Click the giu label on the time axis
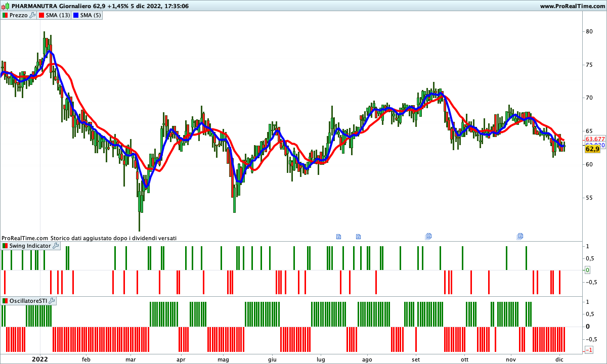607x364 pixels. coord(272,359)
